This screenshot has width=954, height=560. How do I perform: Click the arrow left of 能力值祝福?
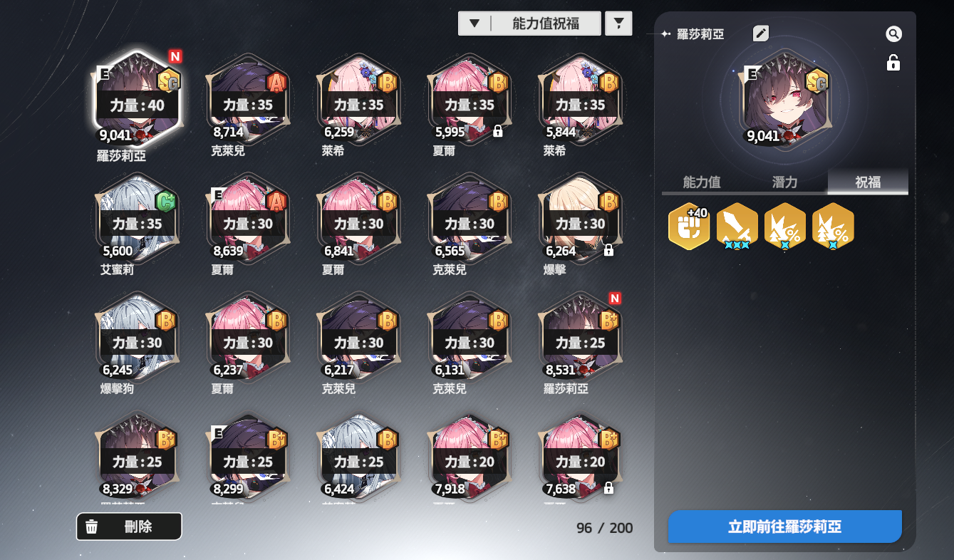(475, 24)
